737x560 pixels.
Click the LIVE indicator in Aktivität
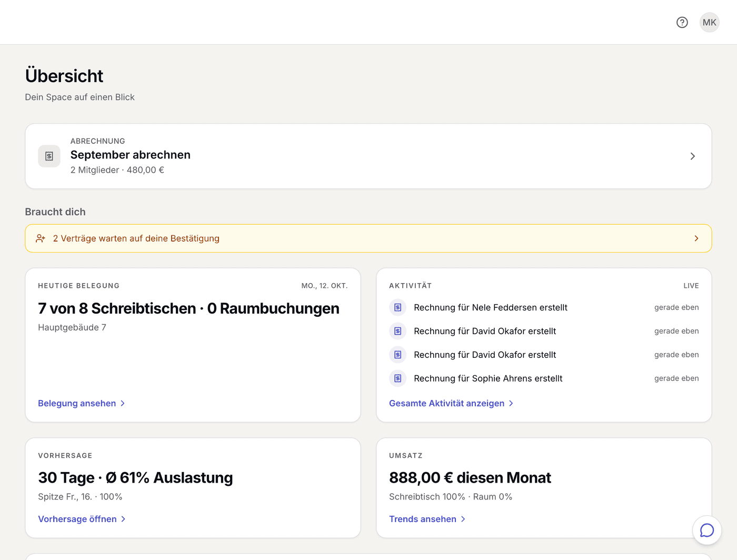[x=691, y=286]
